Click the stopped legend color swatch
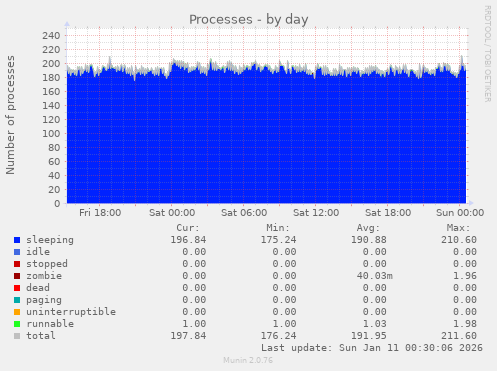497x371 pixels. point(17,264)
